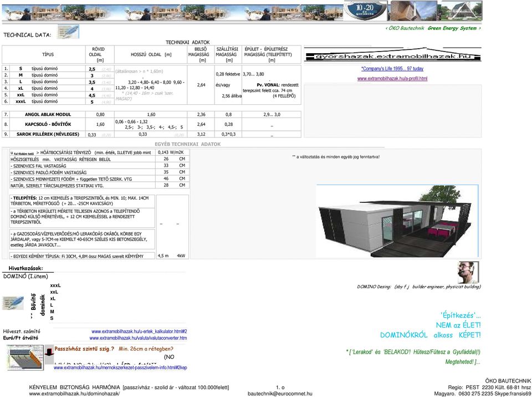Click the bautechnik@eurocomnet.hu email address
This screenshot has width=532, height=397.
(x=280, y=394)
